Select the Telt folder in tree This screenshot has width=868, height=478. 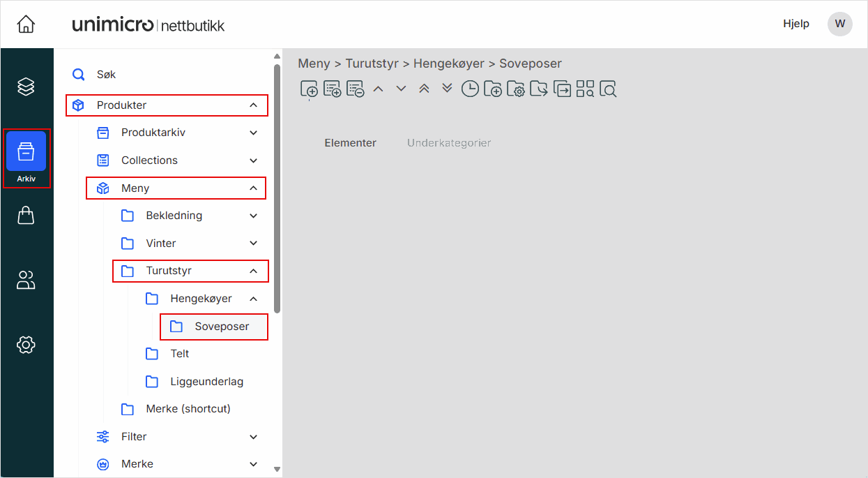click(179, 354)
